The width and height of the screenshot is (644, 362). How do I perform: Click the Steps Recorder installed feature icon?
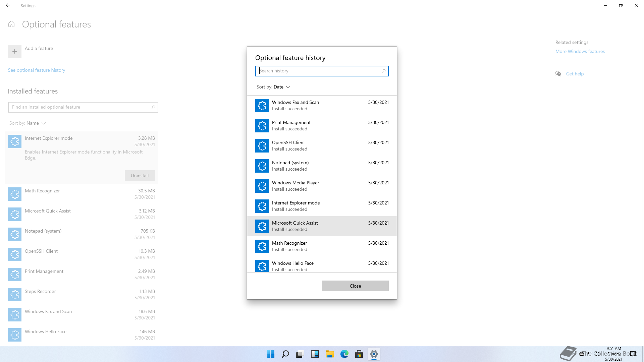[x=15, y=295]
